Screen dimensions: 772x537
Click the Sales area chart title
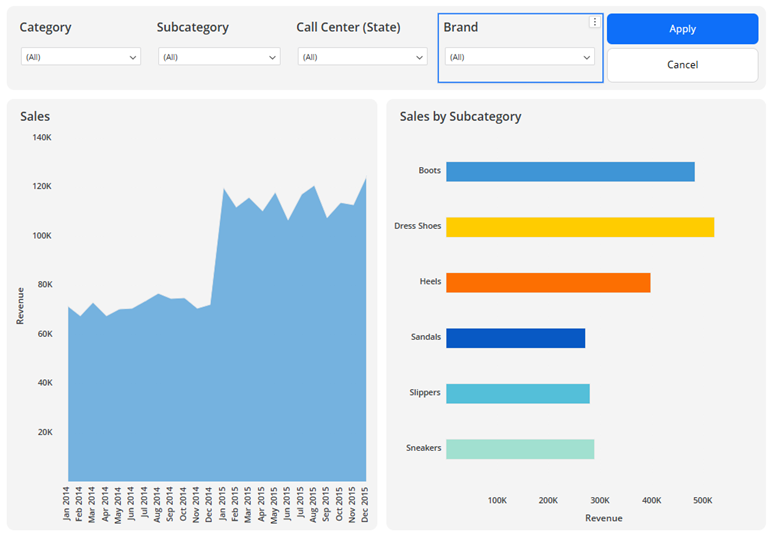coord(35,117)
